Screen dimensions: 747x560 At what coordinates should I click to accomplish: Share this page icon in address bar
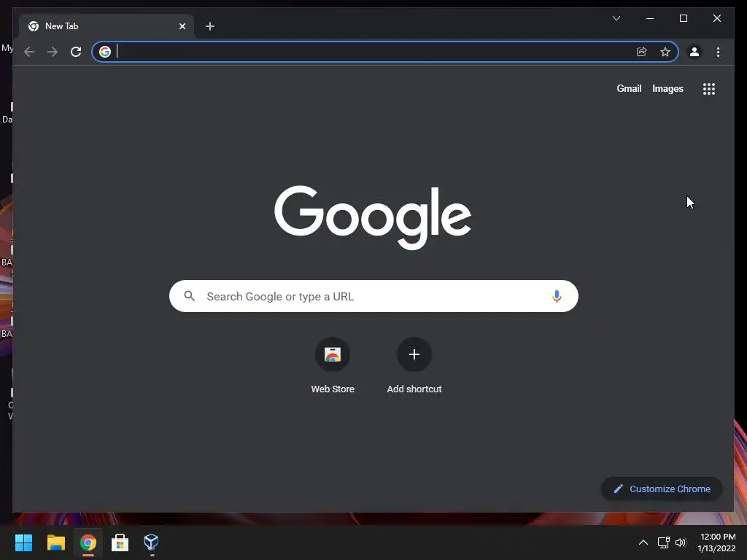pos(642,52)
